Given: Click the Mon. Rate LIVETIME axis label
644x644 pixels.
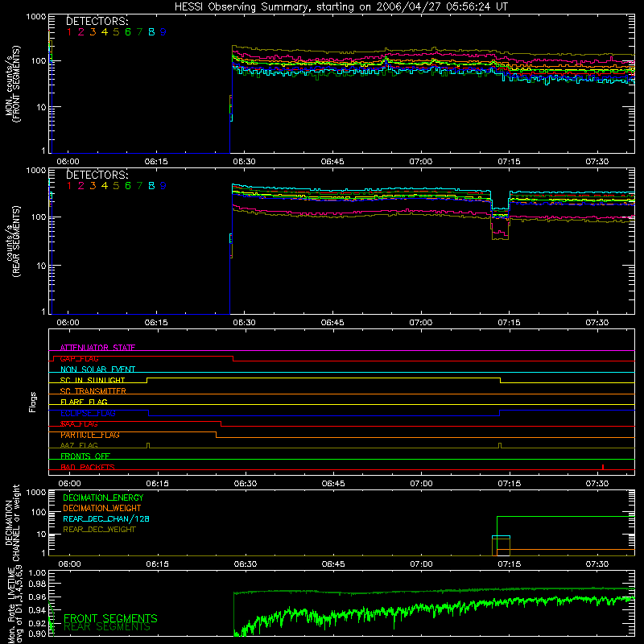Looking at the screenshot, I should [x=15, y=605].
